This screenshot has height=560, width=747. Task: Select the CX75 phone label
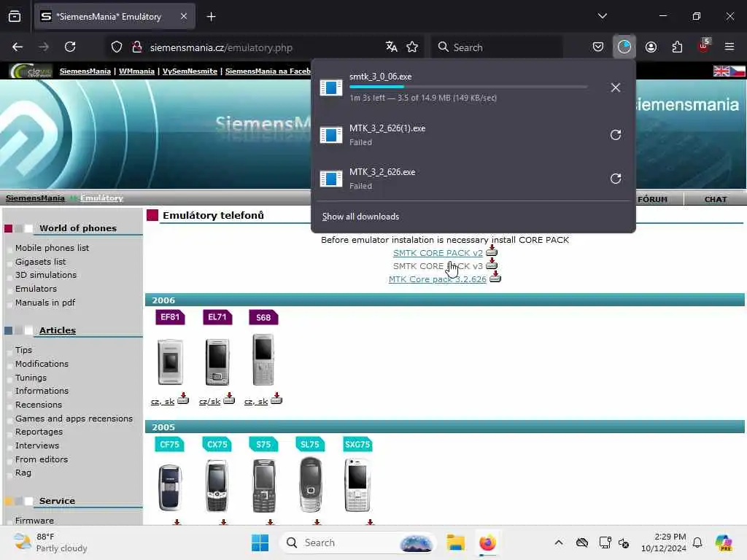point(217,444)
